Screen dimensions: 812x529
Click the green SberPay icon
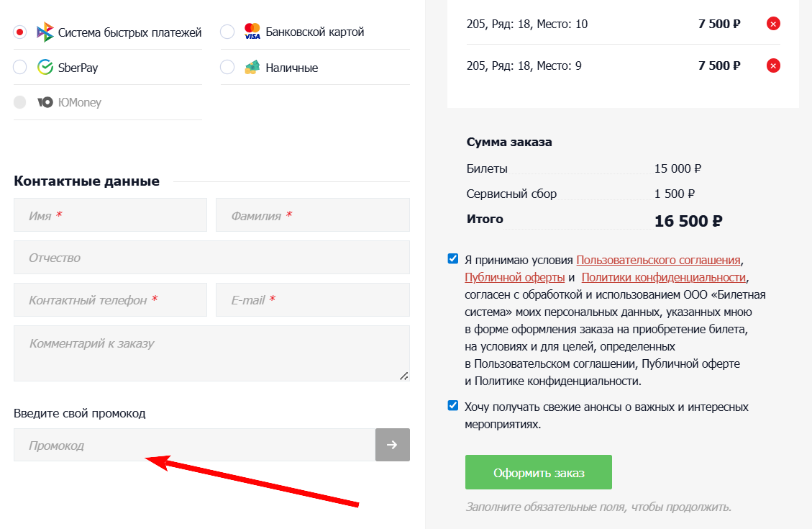tap(45, 67)
